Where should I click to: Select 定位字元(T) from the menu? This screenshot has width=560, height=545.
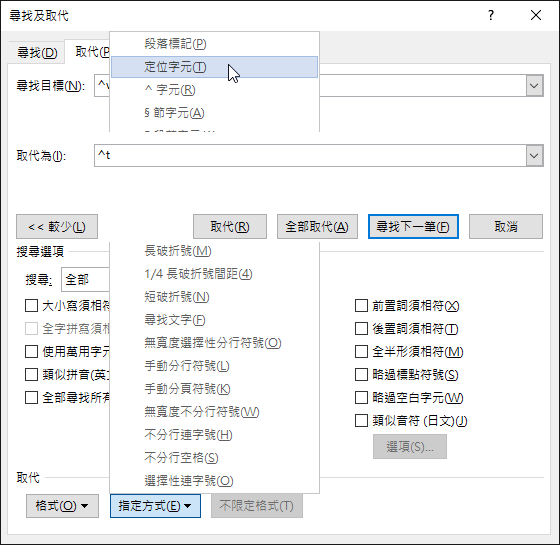pyautogui.click(x=214, y=67)
